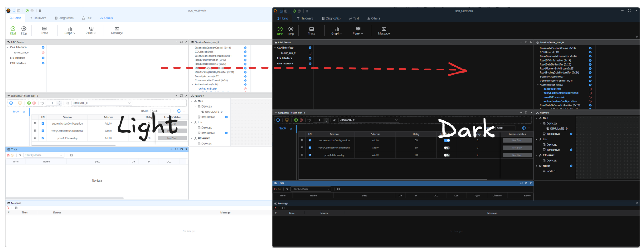The height and width of the screenshot is (252, 644).
Task: Uncheck EN for verifyCertificateUnidirectional in light window
Action: point(43,131)
